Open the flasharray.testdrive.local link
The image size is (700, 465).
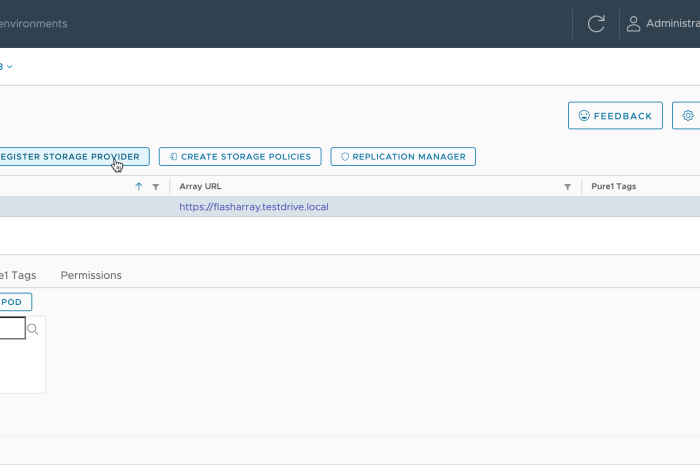point(254,207)
